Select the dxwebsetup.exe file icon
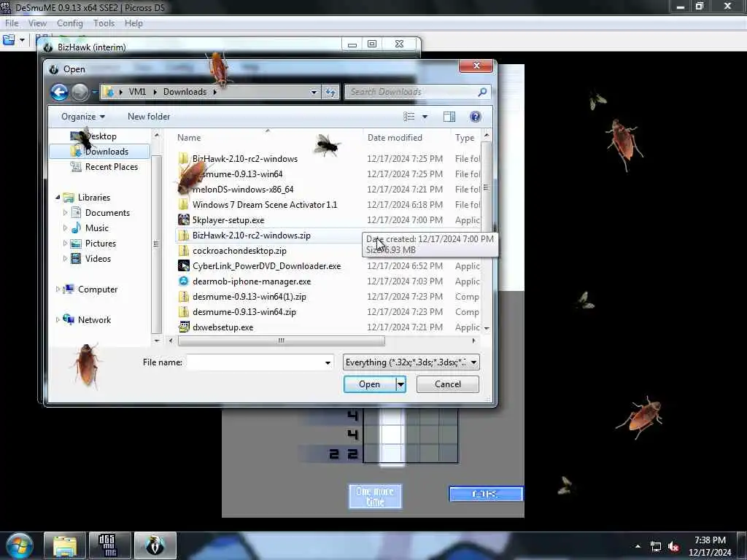The height and width of the screenshot is (560, 747). click(183, 327)
